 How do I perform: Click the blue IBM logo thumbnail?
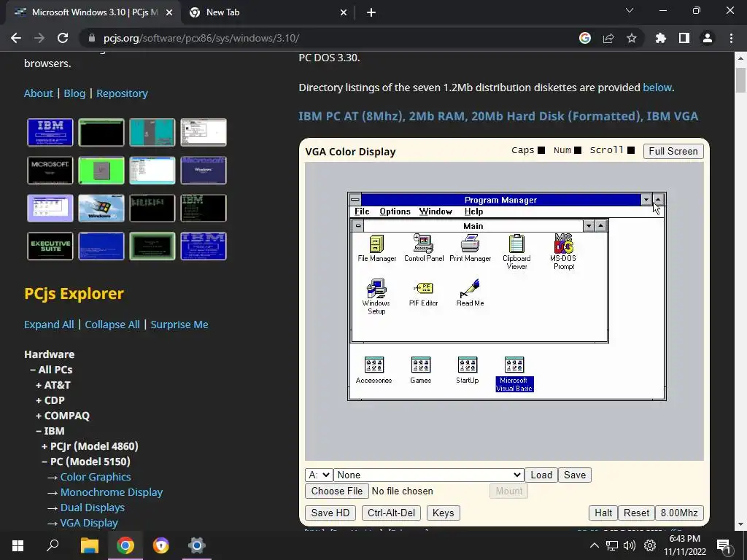(50, 133)
